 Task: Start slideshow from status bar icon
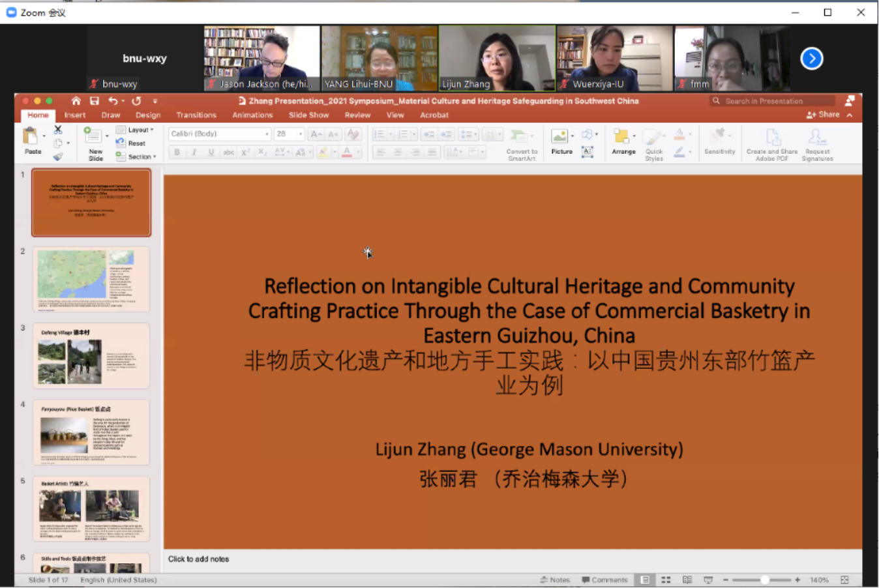tap(708, 580)
